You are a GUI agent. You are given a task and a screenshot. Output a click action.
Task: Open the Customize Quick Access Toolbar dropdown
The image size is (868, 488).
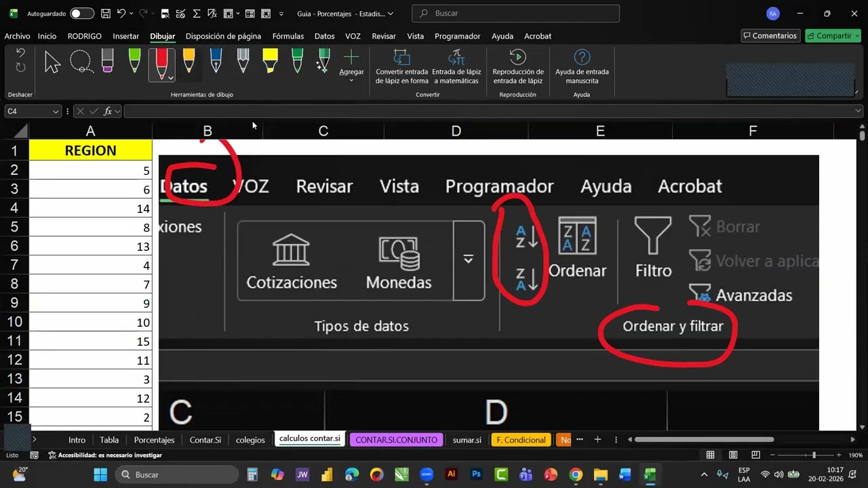[x=281, y=14]
